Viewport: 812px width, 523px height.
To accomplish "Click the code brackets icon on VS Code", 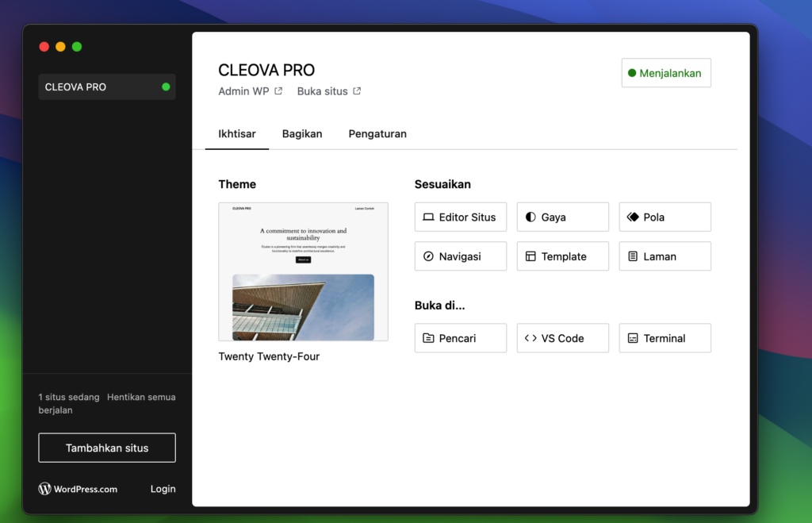I will (530, 338).
